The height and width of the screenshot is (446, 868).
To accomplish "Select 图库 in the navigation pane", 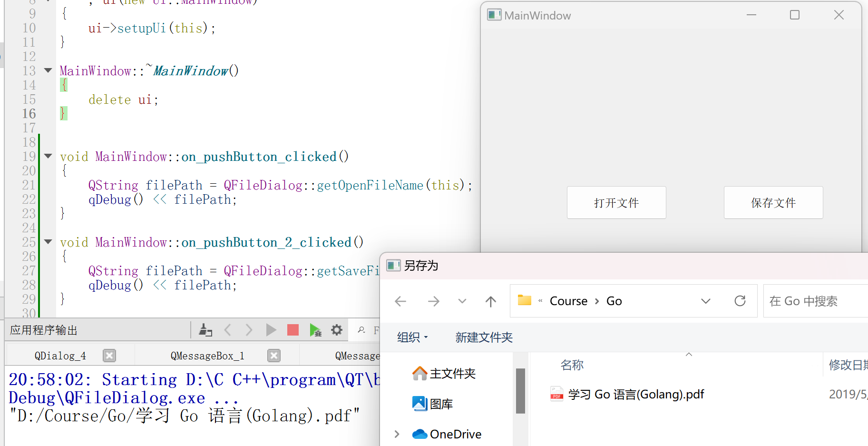I will point(432,404).
